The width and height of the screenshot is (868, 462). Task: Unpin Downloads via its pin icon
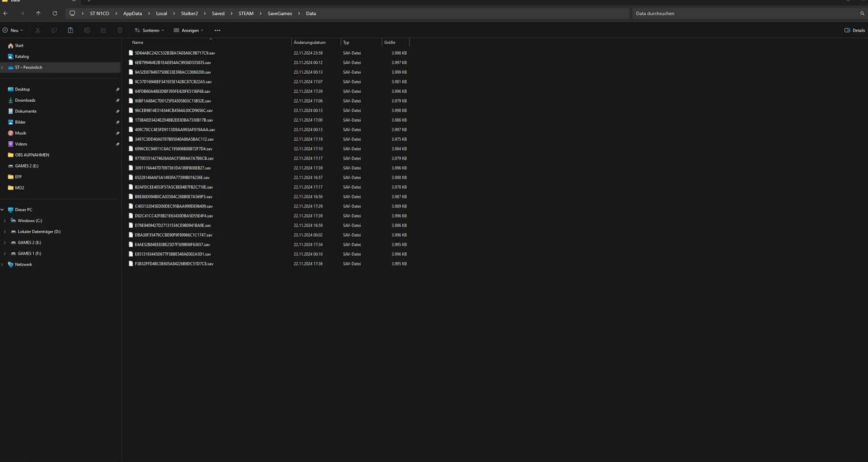pos(117,100)
